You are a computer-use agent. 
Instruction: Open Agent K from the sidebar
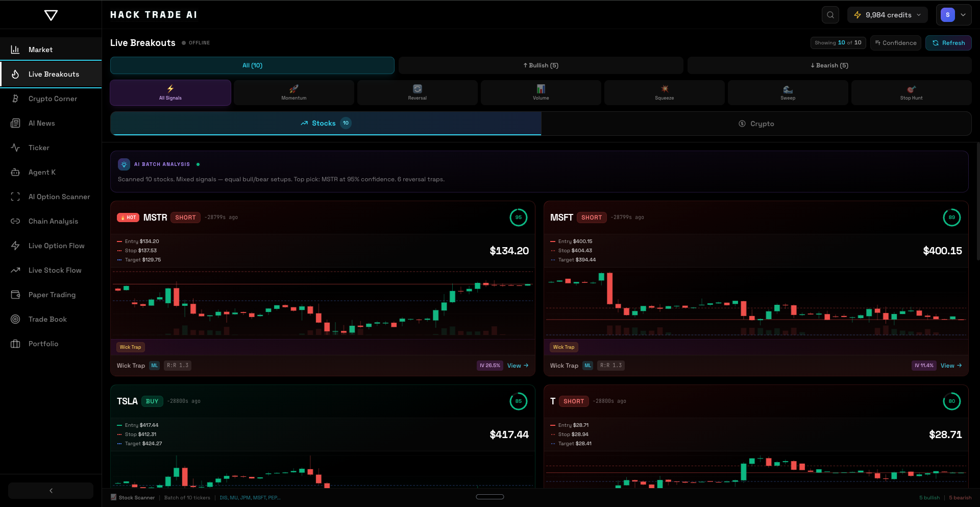[42, 172]
